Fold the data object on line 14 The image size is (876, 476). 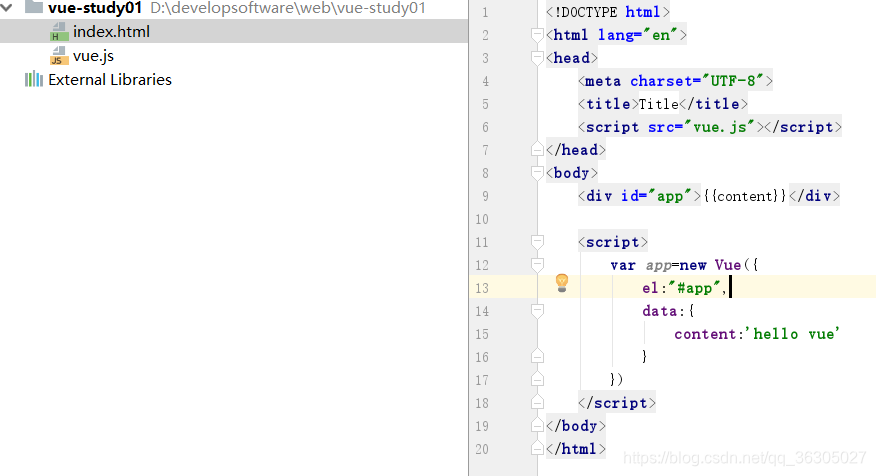(537, 311)
